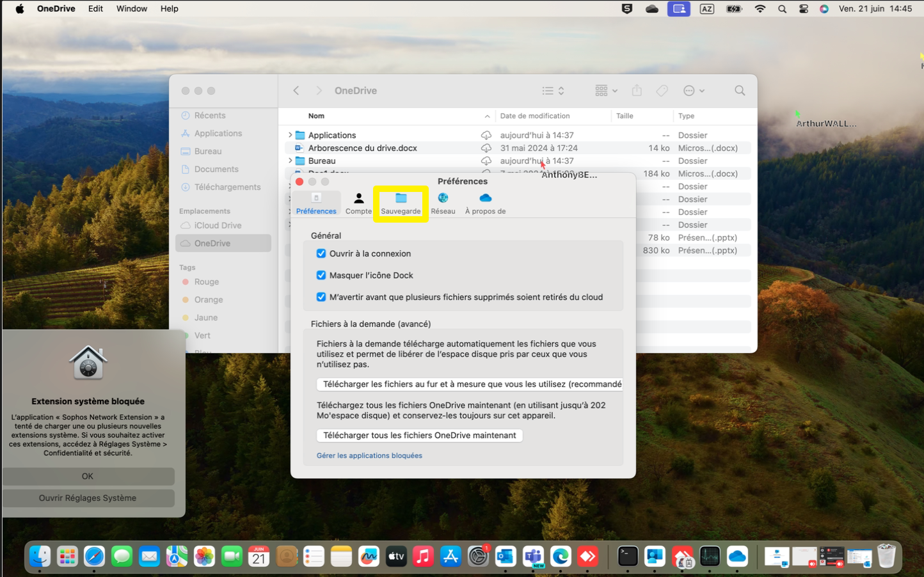
Task: Click Télécharger tous les fichiers OneDrive maintenant
Action: tap(420, 436)
